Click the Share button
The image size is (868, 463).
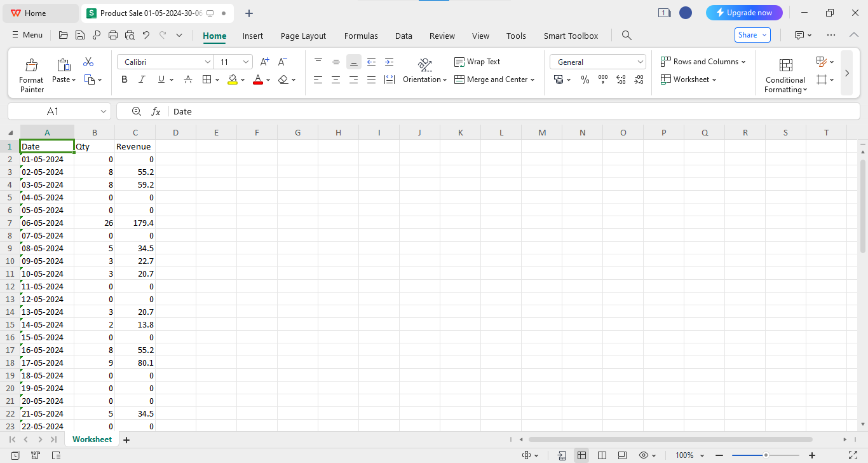coord(752,35)
